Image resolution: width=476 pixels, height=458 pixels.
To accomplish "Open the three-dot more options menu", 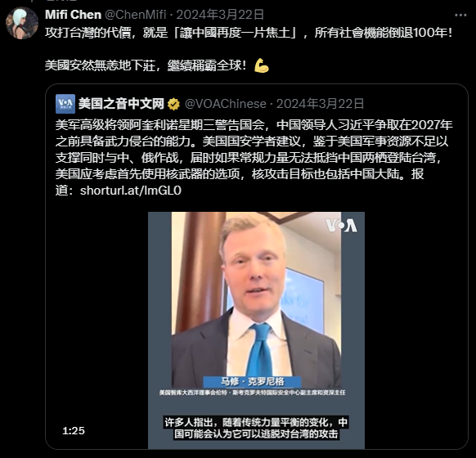I will 460,15.
